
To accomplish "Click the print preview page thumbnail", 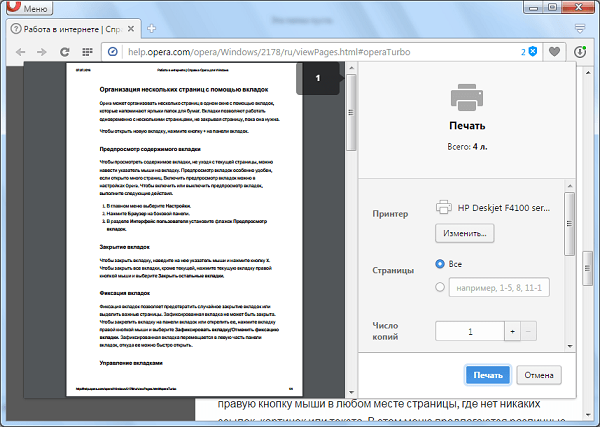I will [184, 230].
